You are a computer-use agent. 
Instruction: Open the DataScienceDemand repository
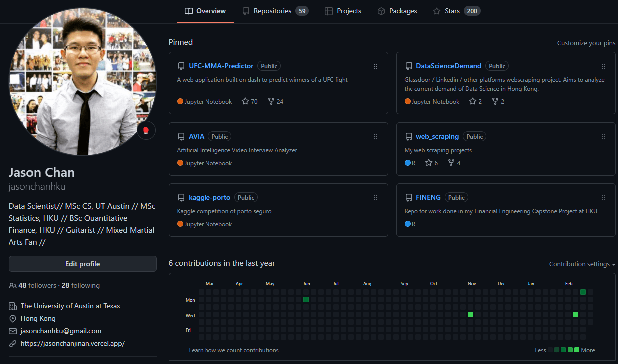[448, 66]
